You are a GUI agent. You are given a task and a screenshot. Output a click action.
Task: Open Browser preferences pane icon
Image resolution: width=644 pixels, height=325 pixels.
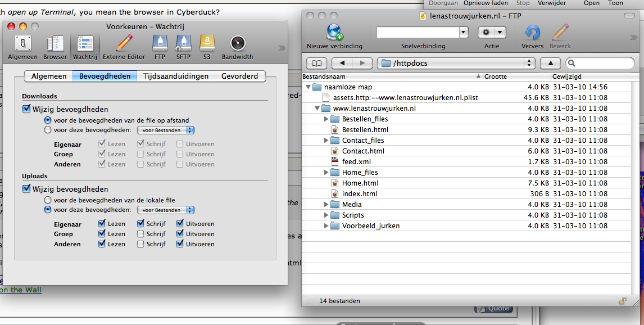[x=55, y=43]
